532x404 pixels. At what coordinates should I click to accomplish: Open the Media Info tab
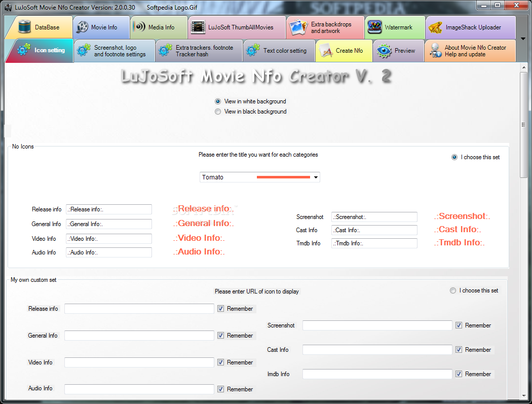(159, 27)
